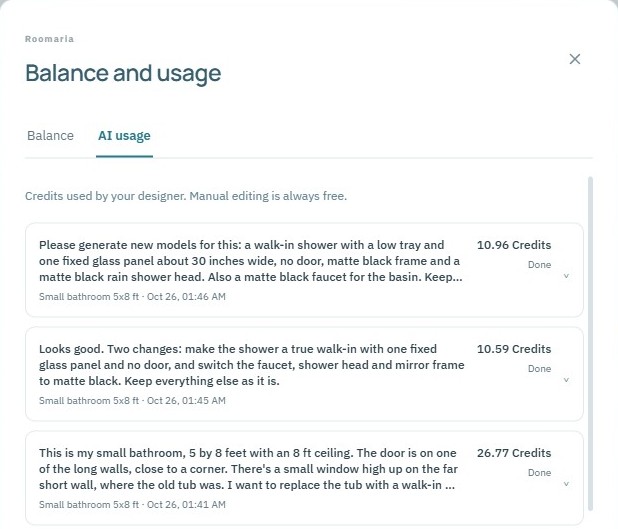Expand the 26.77 Credits usage entry chevron
Viewport: 618px width, 529px height.
coord(566,484)
